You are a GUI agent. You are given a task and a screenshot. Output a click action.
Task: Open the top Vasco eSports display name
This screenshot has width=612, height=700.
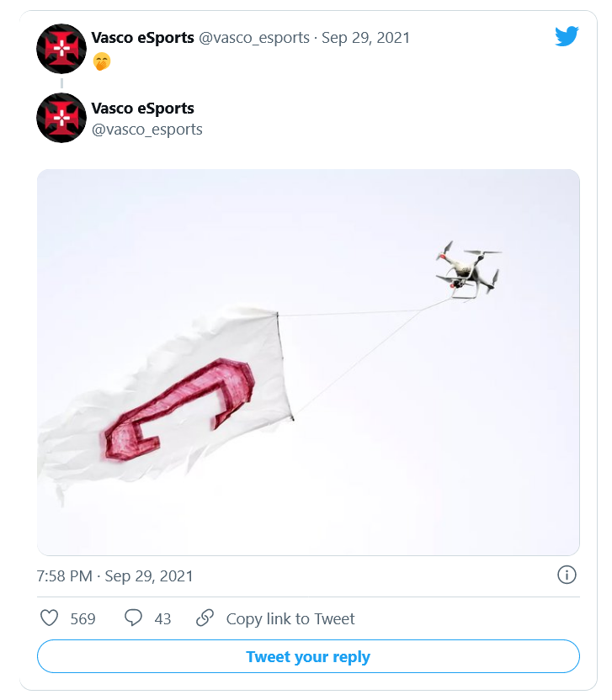click(142, 38)
